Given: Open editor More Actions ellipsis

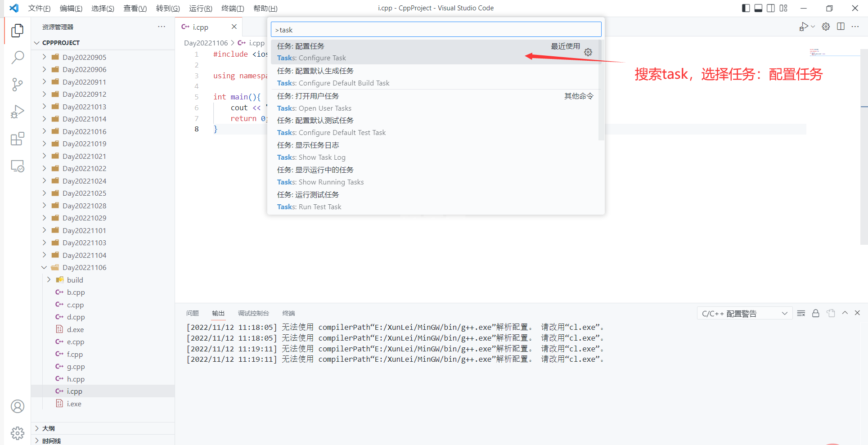Looking at the screenshot, I should pyautogui.click(x=855, y=27).
